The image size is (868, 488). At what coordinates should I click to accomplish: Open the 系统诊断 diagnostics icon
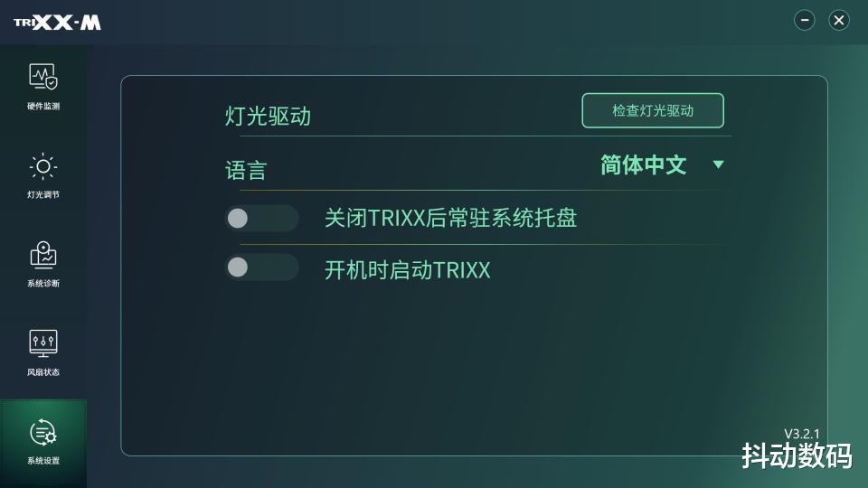[x=43, y=254]
